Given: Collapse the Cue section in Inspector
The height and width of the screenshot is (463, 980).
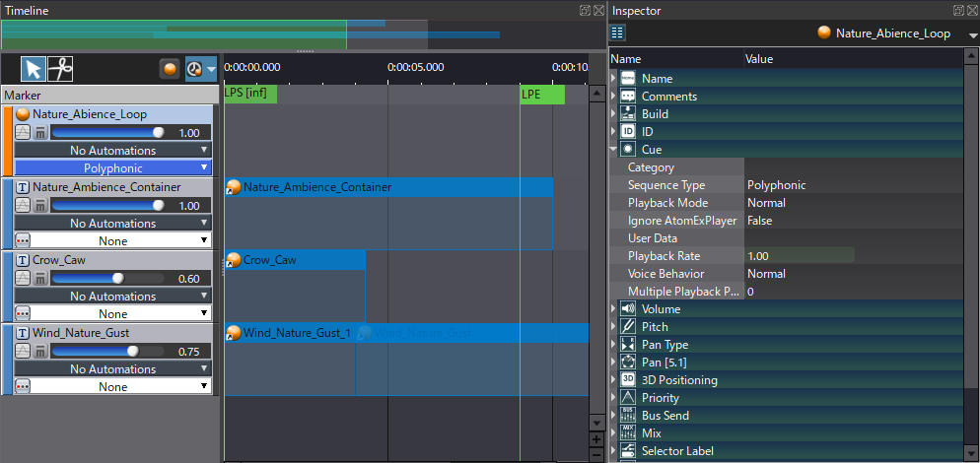Looking at the screenshot, I should (613, 150).
